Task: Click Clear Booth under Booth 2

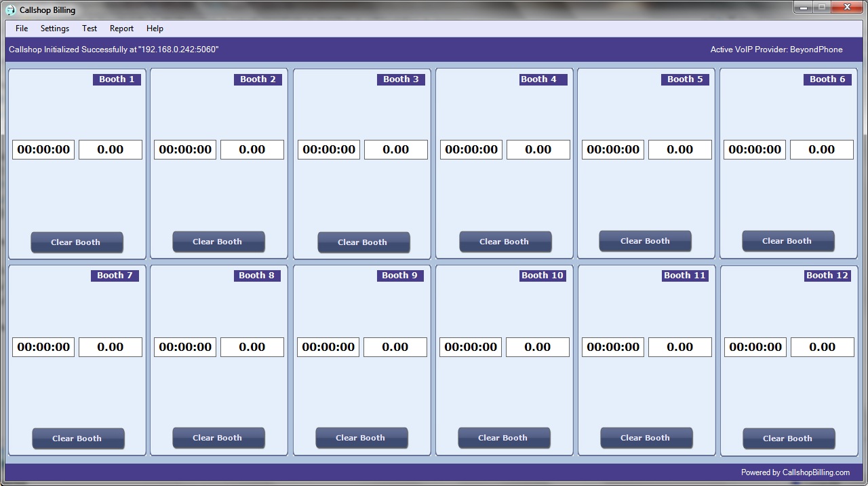Action: [x=218, y=242]
